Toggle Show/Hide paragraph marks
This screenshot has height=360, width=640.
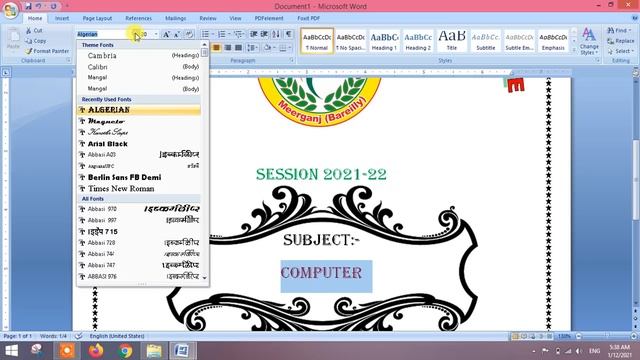click(289, 34)
